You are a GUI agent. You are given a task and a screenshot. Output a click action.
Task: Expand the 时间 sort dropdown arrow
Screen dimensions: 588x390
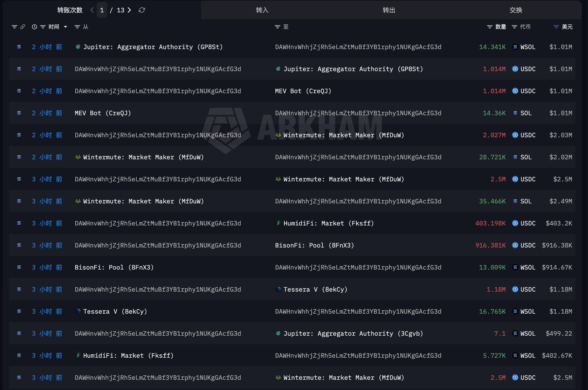(65, 27)
